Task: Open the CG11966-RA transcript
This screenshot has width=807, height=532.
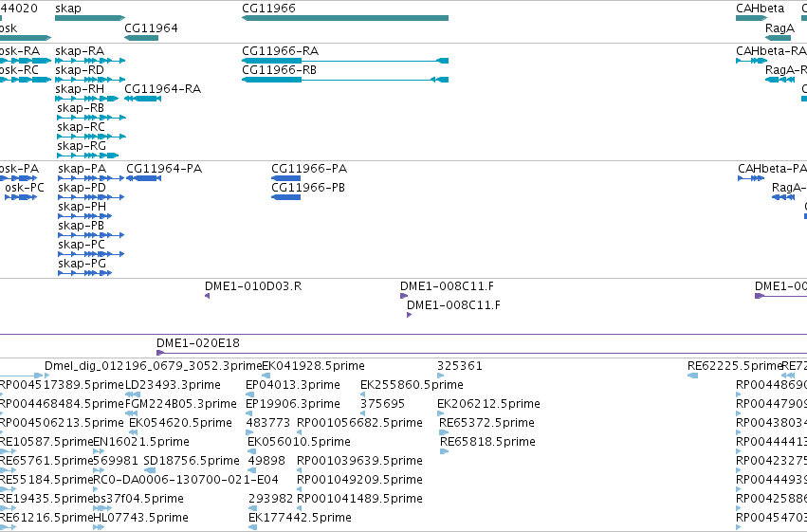Action: point(345,61)
